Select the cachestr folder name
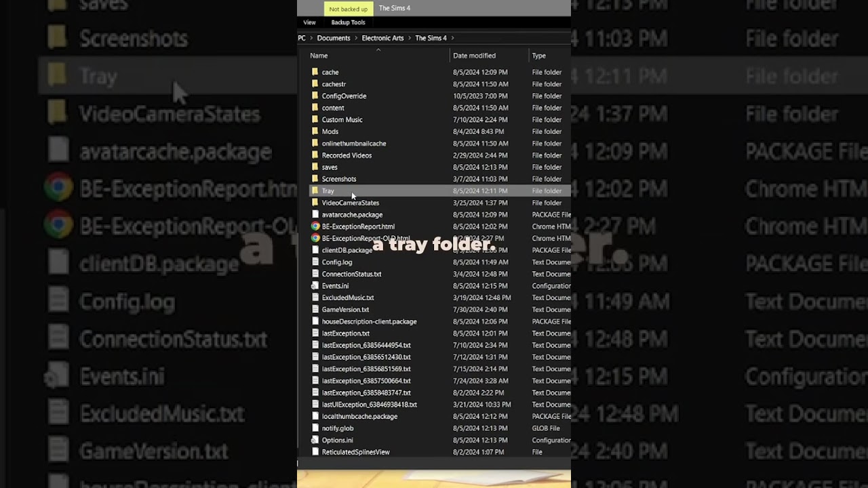The width and height of the screenshot is (868, 488). [x=334, y=84]
